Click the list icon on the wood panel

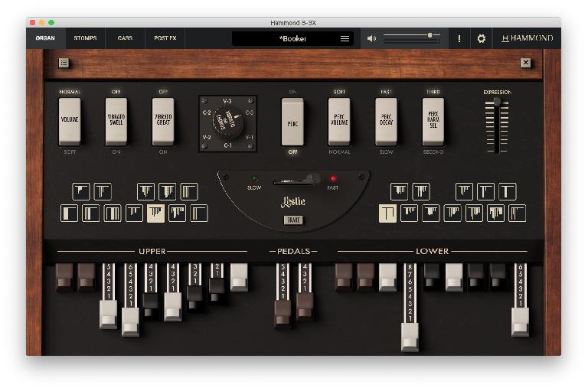tap(64, 63)
